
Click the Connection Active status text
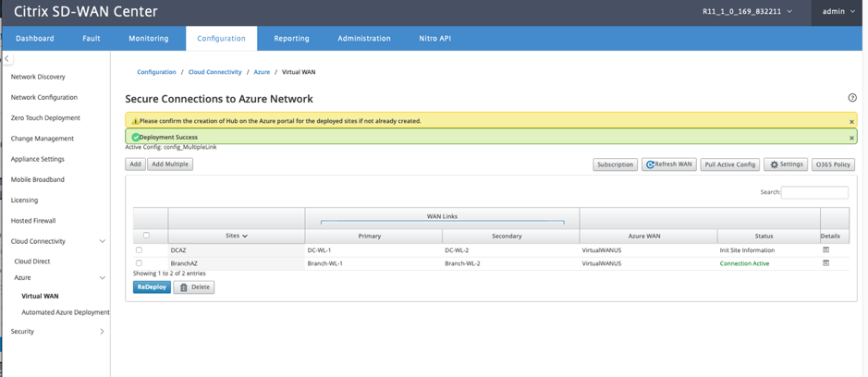744,263
